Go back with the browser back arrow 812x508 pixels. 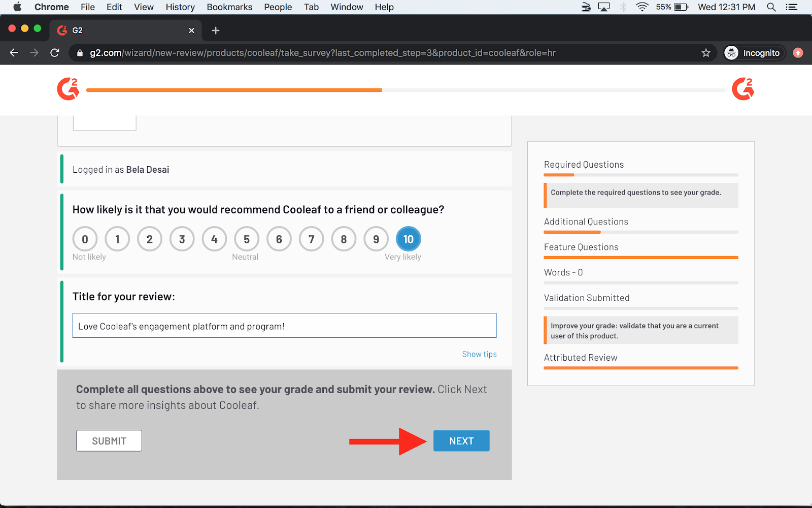tap(14, 53)
